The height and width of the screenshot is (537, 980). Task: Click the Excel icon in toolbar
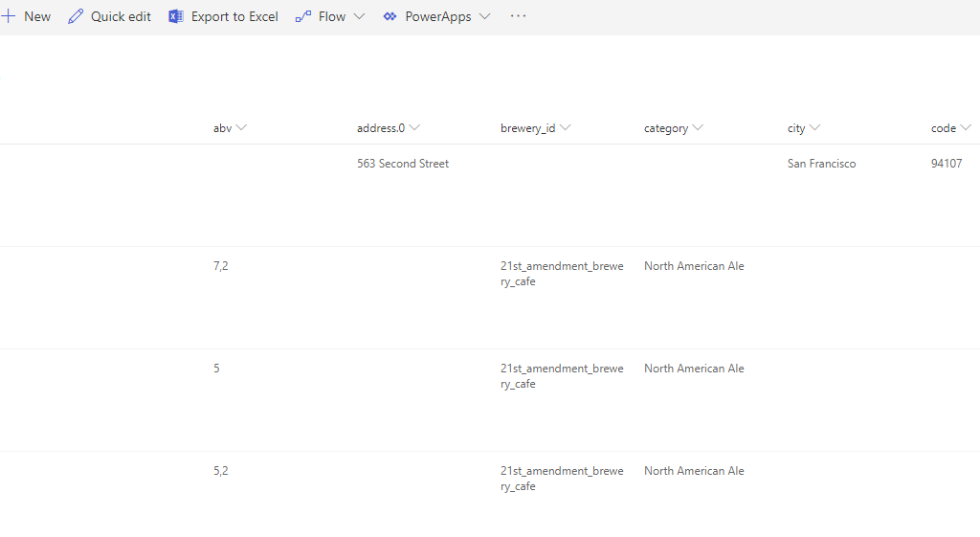click(176, 16)
